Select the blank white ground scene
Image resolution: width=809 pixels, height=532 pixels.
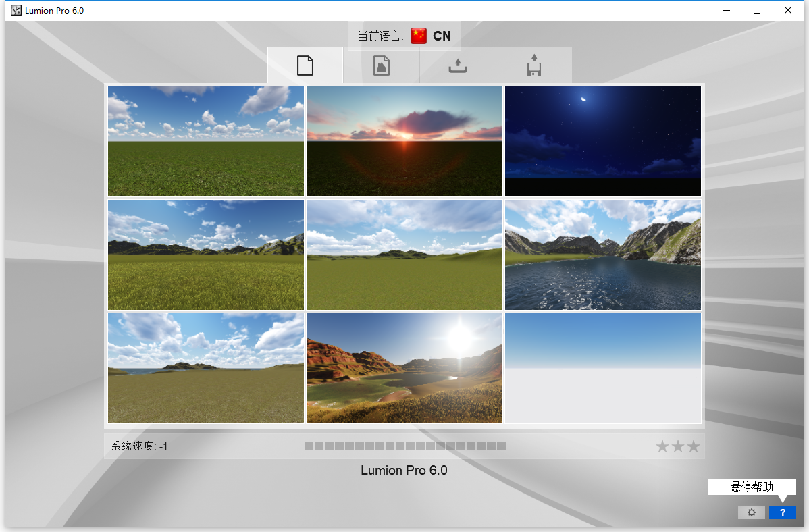click(x=603, y=369)
